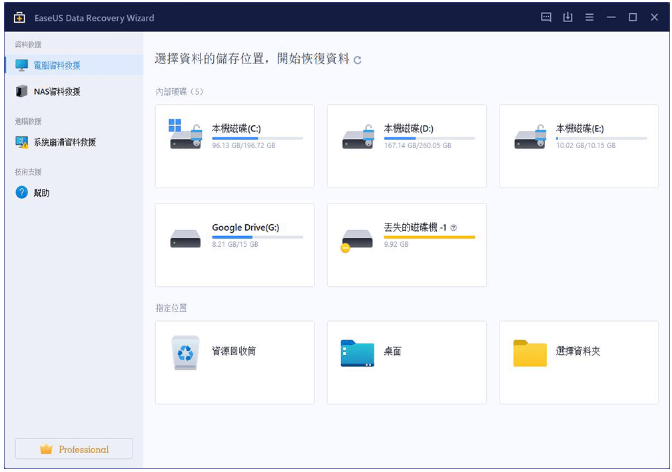Select 電腦資料救援 in the sidebar
The image size is (672, 472).
56,65
